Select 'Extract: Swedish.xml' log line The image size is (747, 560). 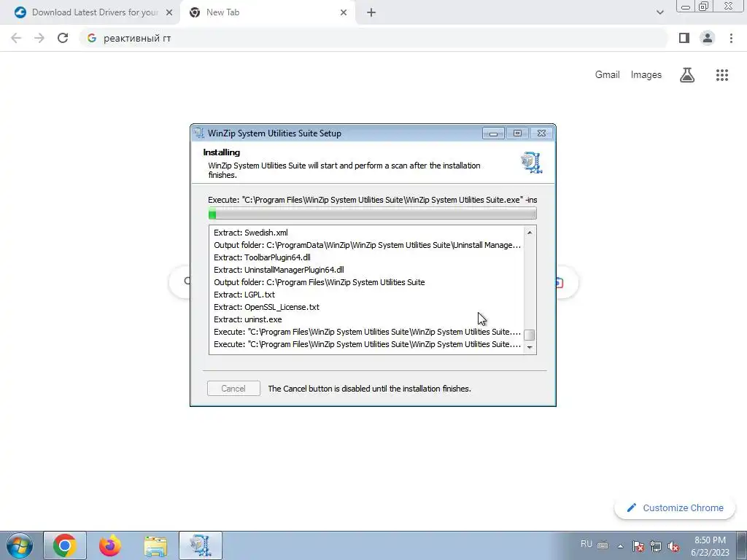point(251,233)
